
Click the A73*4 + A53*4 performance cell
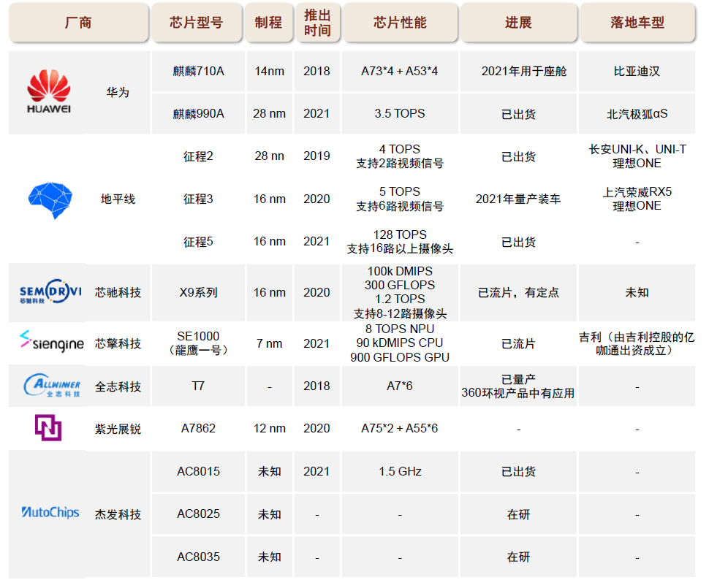pyautogui.click(x=400, y=71)
